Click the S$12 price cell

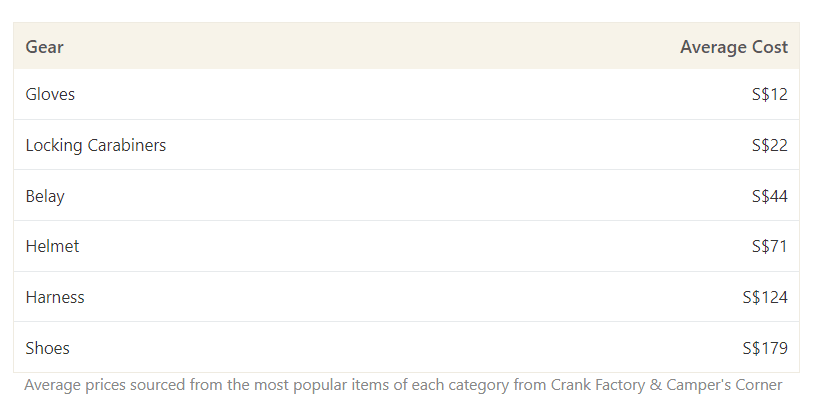tap(770, 94)
